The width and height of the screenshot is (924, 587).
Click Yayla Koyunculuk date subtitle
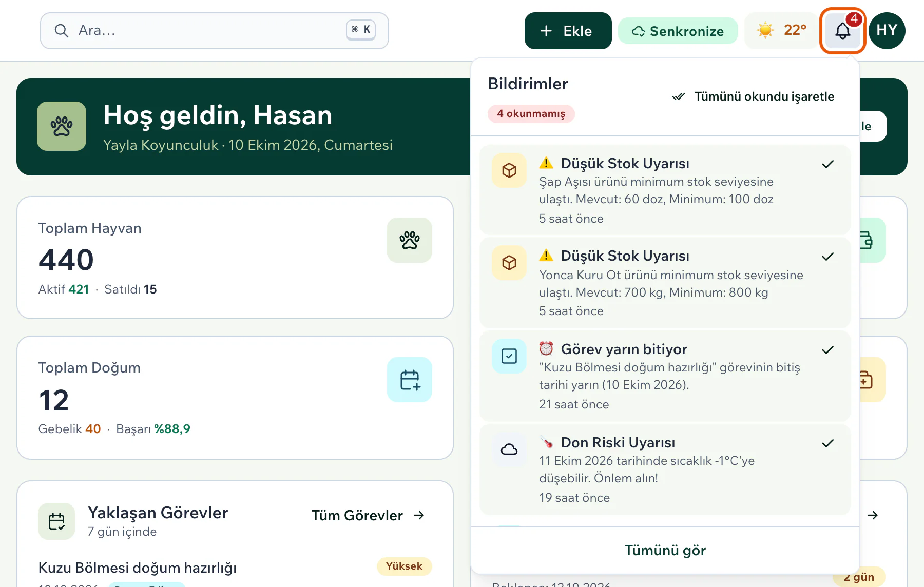coord(248,145)
